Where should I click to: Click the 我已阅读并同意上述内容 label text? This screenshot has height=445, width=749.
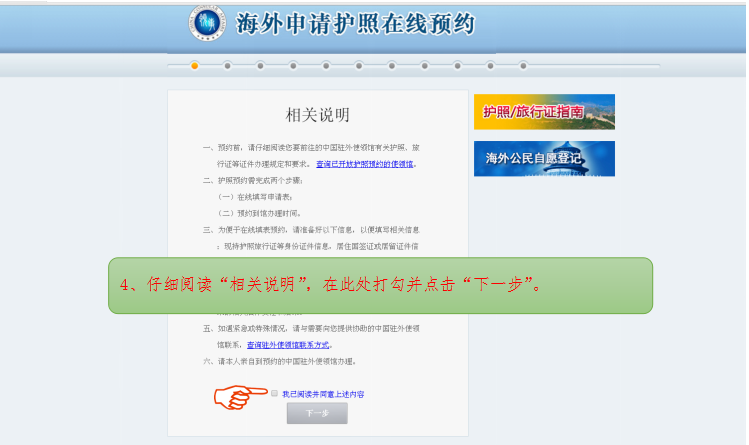click(323, 394)
